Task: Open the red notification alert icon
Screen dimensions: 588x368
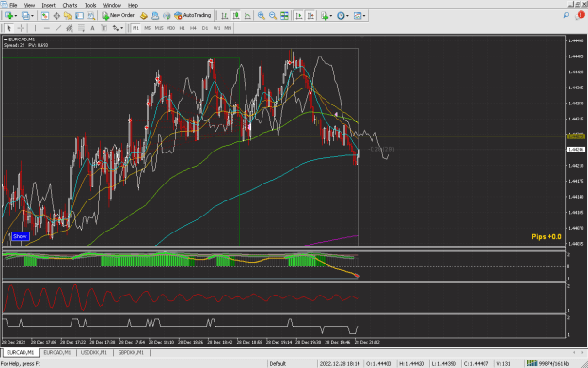Action: pyautogui.click(x=580, y=15)
